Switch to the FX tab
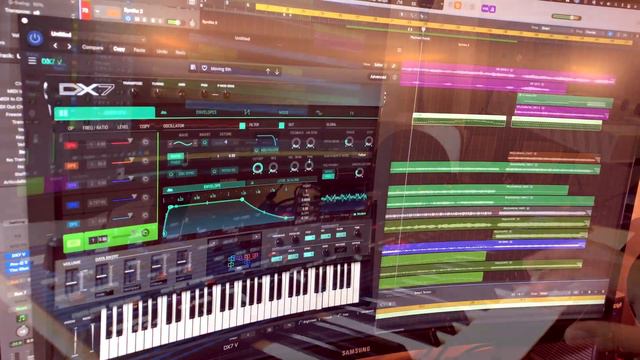This screenshot has height=360, width=640. point(351,113)
